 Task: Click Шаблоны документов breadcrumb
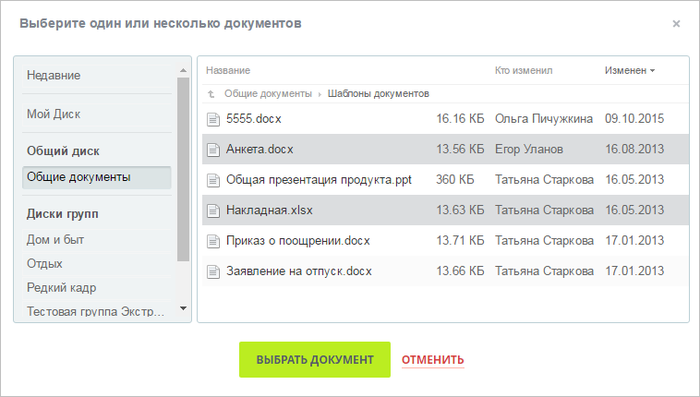(x=379, y=94)
